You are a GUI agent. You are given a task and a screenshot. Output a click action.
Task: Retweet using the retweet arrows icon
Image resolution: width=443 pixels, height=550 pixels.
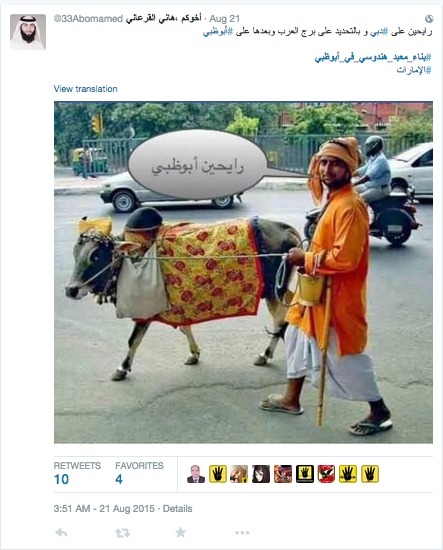pos(122,534)
